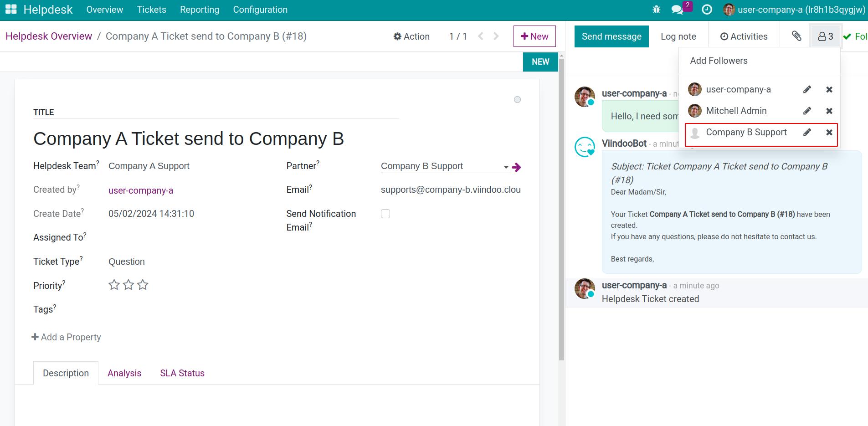Image resolution: width=868 pixels, height=426 pixels.
Task: Click Log note
Action: click(678, 36)
